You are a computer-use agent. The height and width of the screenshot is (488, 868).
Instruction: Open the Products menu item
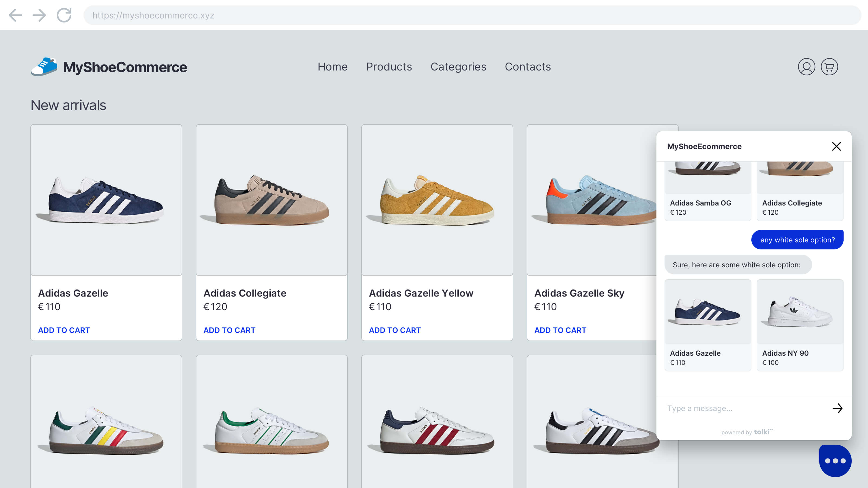(389, 67)
